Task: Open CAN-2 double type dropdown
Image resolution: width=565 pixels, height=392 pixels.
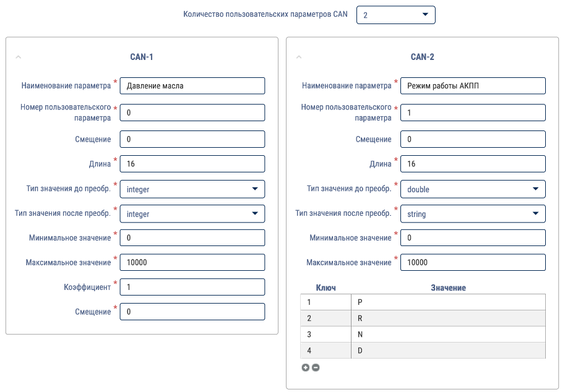Action: click(473, 189)
